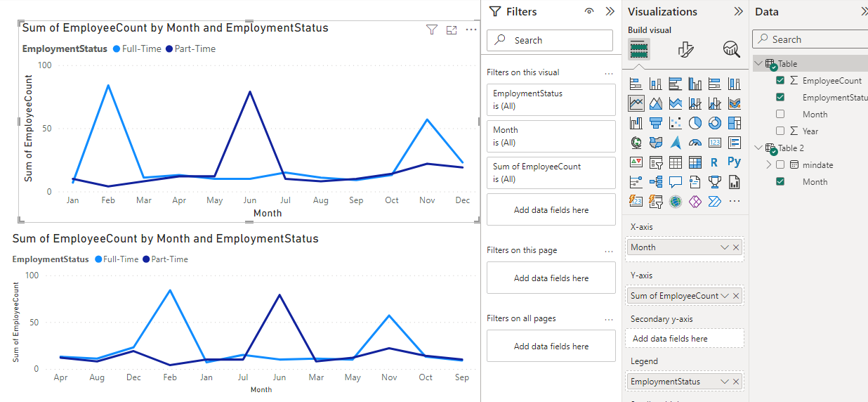
Task: Select the decomposition tree visual
Action: (x=656, y=182)
